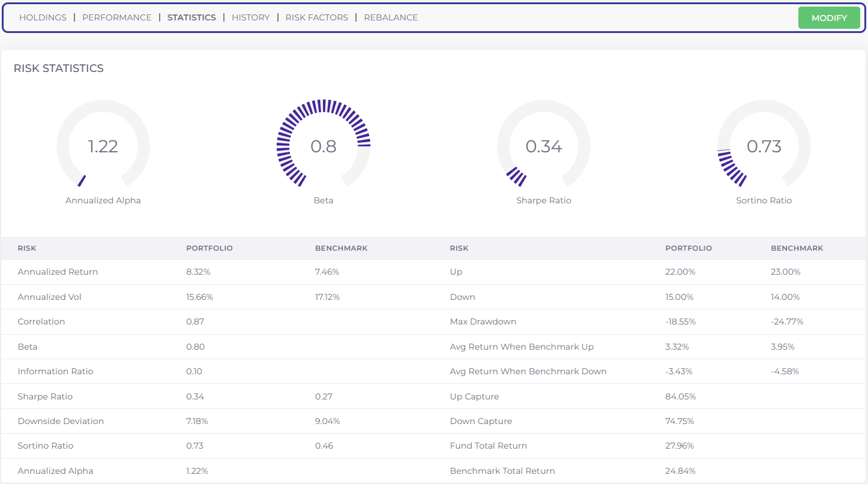The width and height of the screenshot is (868, 484).
Task: Click the Beta gauge showing 0.8
Action: pos(324,146)
